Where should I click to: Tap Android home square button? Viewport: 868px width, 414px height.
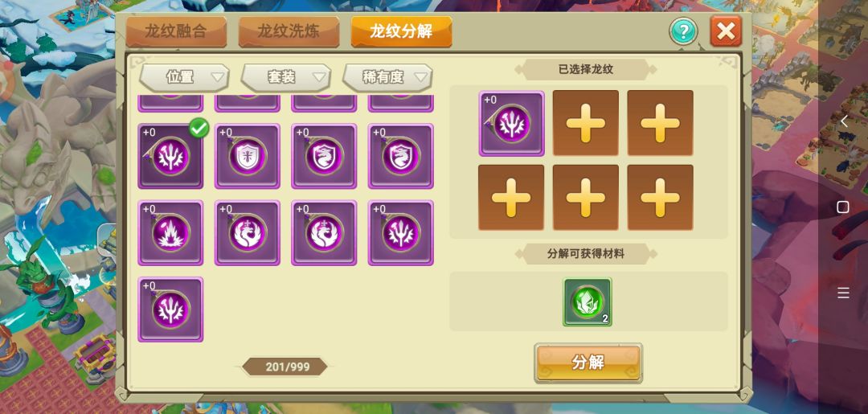point(843,207)
